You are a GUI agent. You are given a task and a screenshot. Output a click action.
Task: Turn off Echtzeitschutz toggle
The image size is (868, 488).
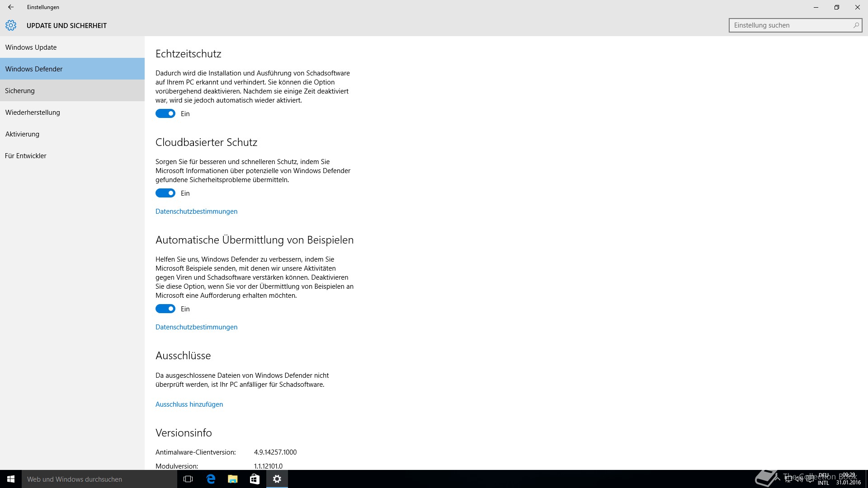click(165, 113)
